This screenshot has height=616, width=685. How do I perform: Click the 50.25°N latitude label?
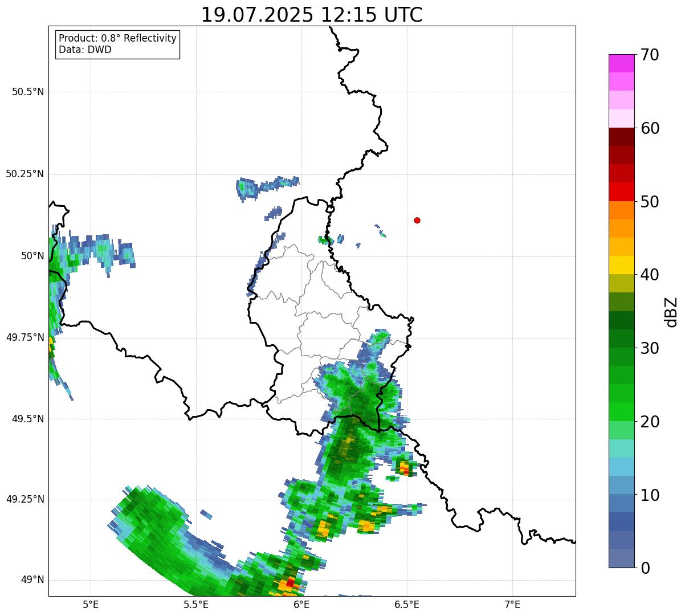[25, 174]
